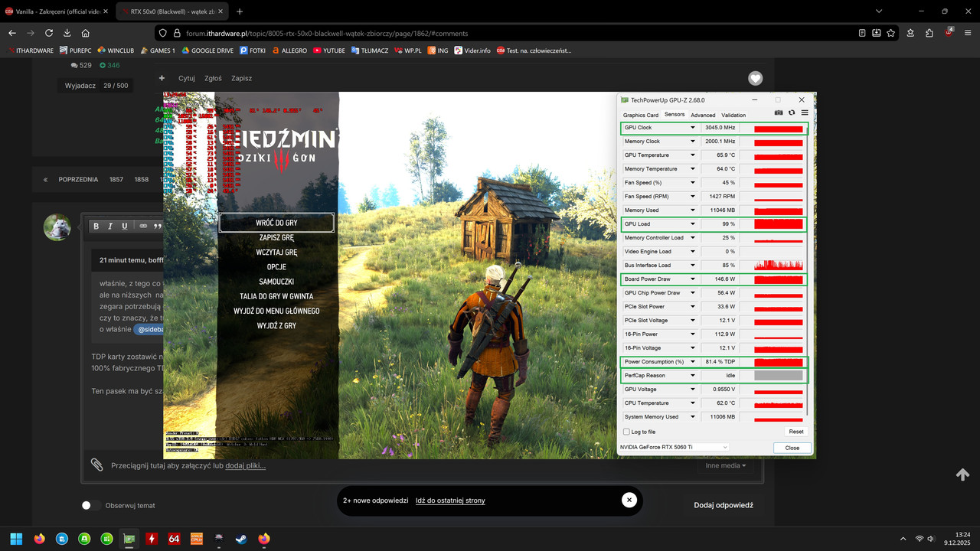Expand the PerfCap Reason dropdown
980x551 pixels.
[x=693, y=376]
